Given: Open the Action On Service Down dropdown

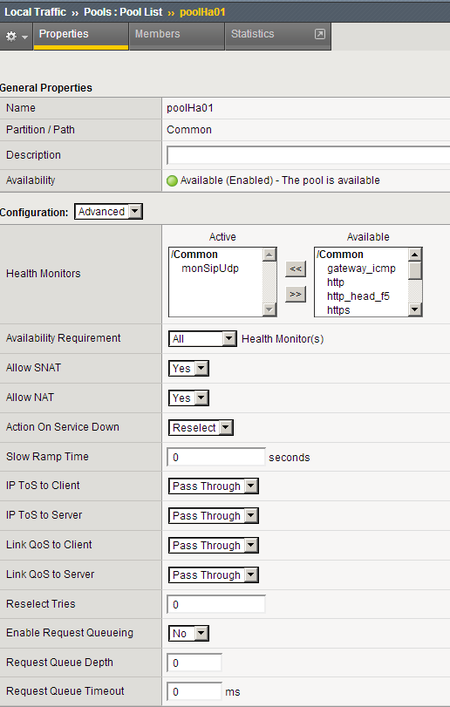Looking at the screenshot, I should click(201, 427).
